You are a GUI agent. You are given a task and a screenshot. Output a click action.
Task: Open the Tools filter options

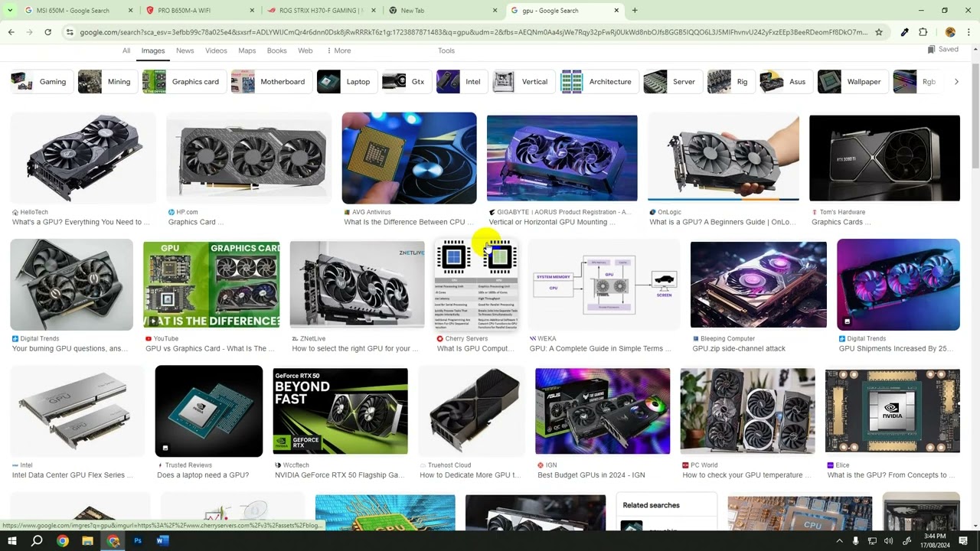point(446,51)
